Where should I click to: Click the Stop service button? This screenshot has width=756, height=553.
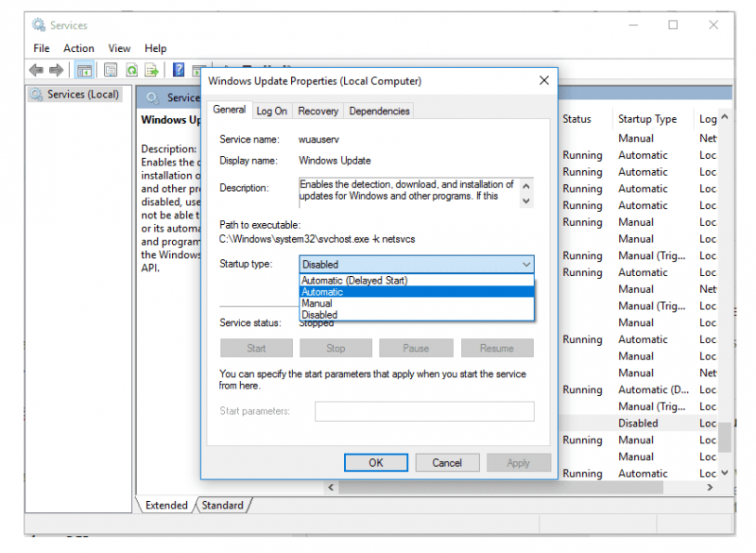coord(335,348)
